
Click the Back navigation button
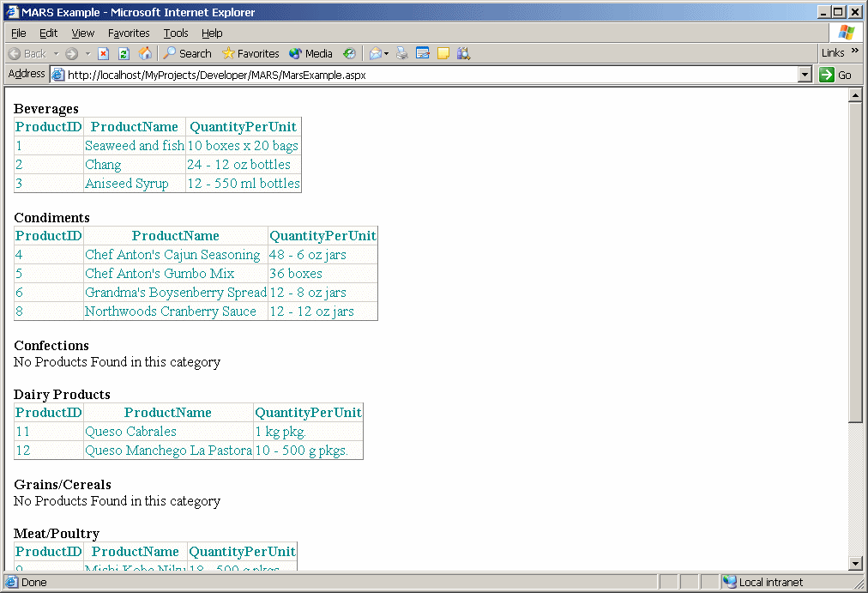(x=27, y=54)
